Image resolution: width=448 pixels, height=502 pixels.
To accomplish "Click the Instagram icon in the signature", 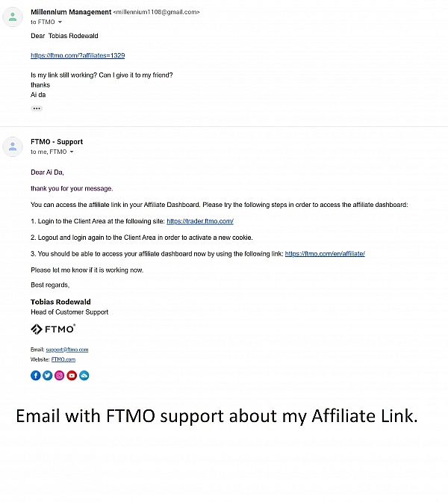I will [60, 375].
